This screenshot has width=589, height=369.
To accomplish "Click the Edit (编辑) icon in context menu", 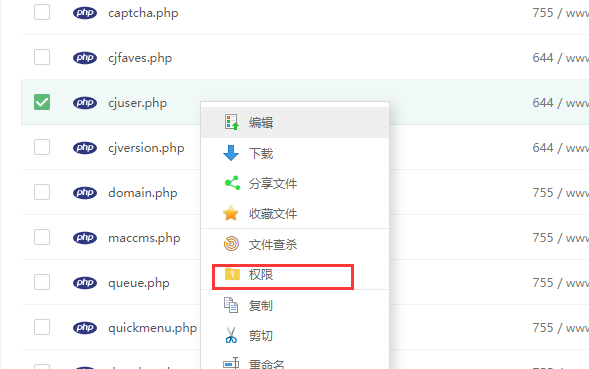I will pos(231,122).
